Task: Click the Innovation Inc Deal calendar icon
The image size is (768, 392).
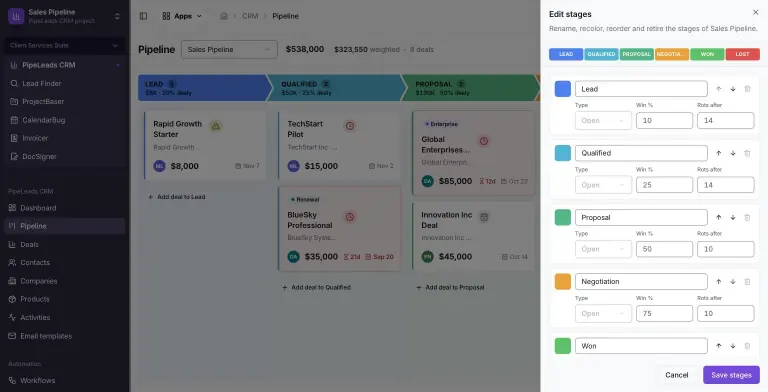Action: [484, 217]
